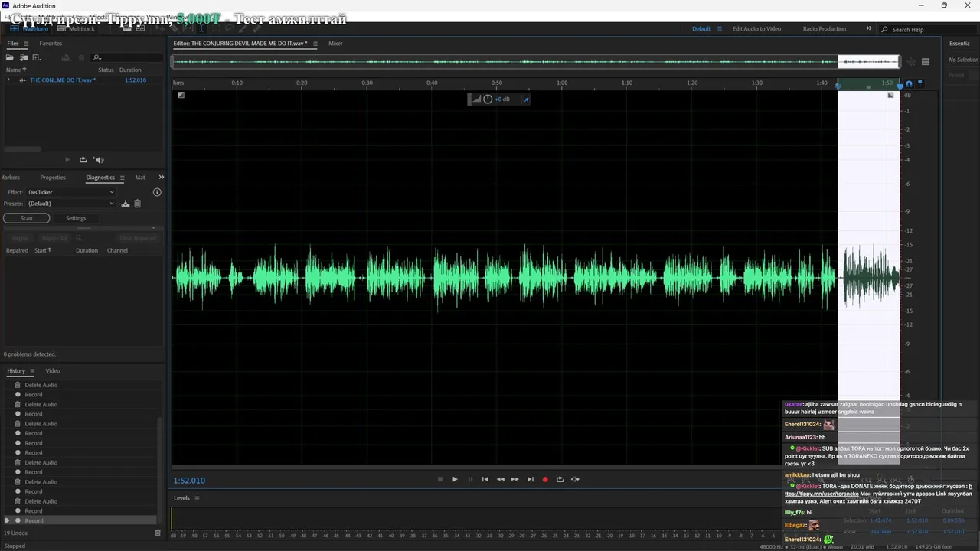Move playhead to next marker

pyautogui.click(x=530, y=479)
